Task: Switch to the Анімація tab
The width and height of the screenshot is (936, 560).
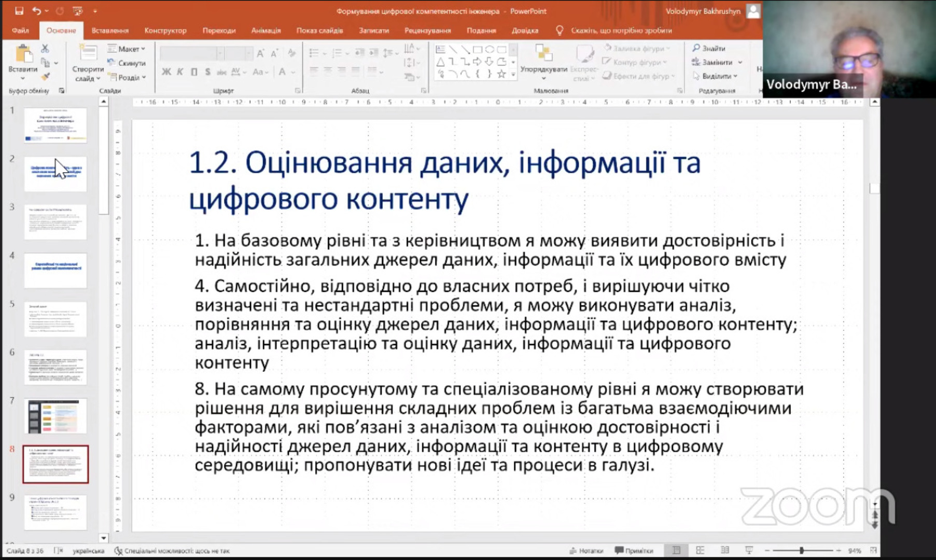Action: (266, 31)
